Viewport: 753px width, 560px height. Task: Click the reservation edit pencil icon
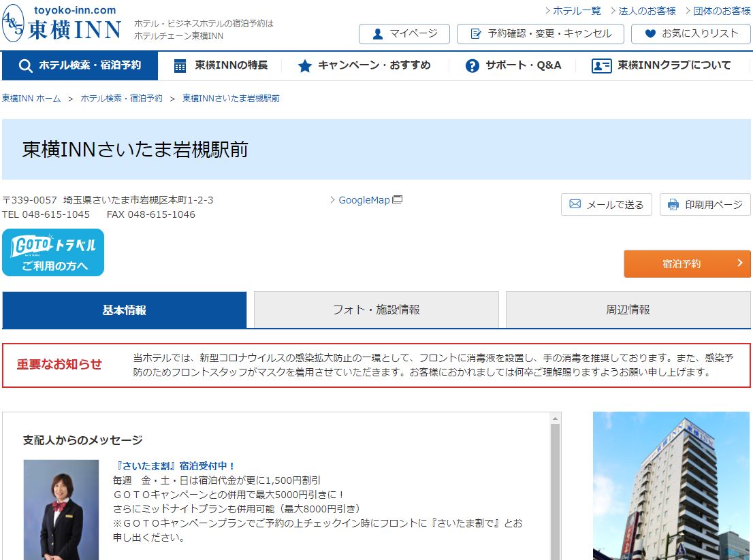[x=476, y=33]
